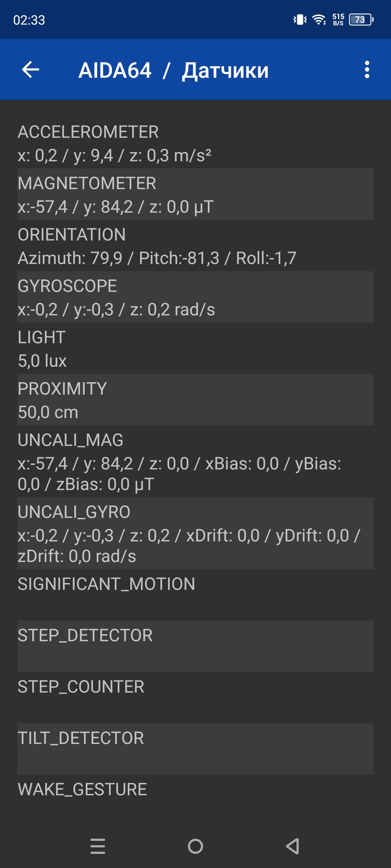391x868 pixels.
Task: Tap the UNCALI_MAG sensor entry
Action: coord(195,461)
